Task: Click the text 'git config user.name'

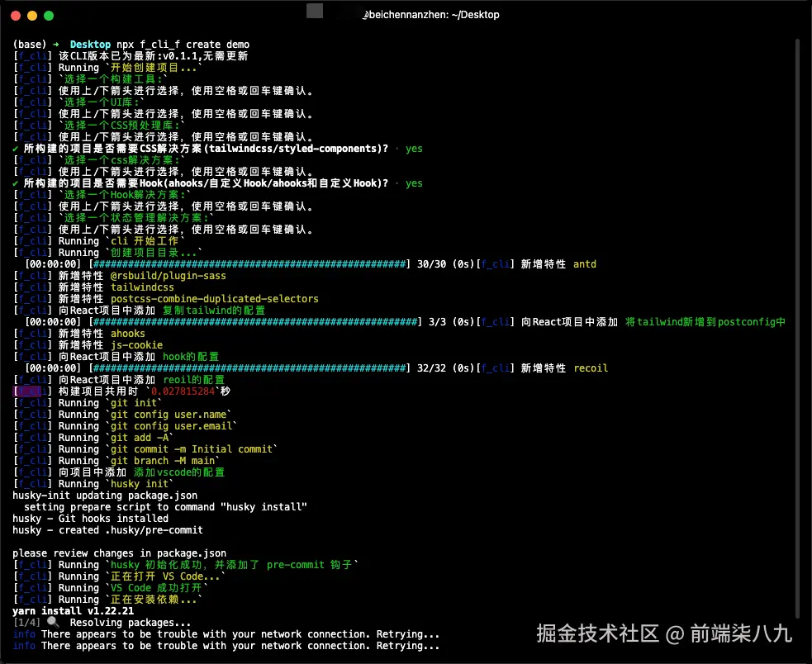Action: (x=169, y=415)
